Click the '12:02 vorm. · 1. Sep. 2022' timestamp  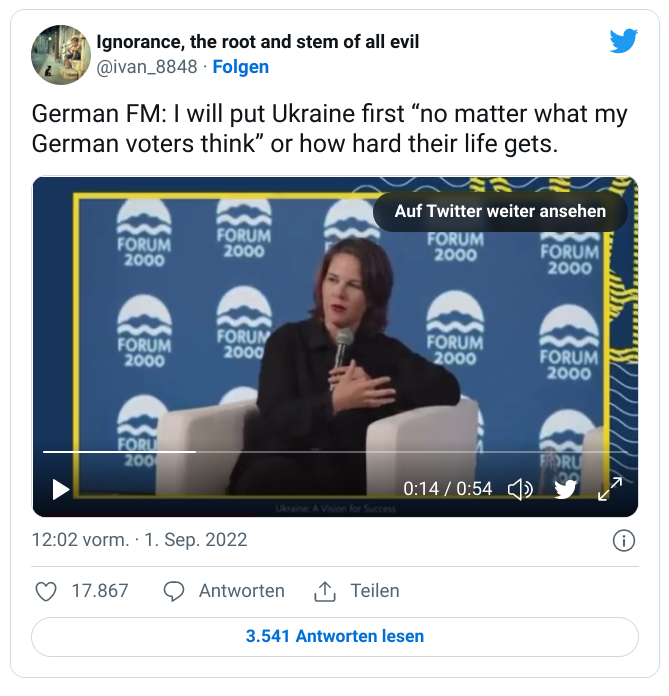click(140, 540)
